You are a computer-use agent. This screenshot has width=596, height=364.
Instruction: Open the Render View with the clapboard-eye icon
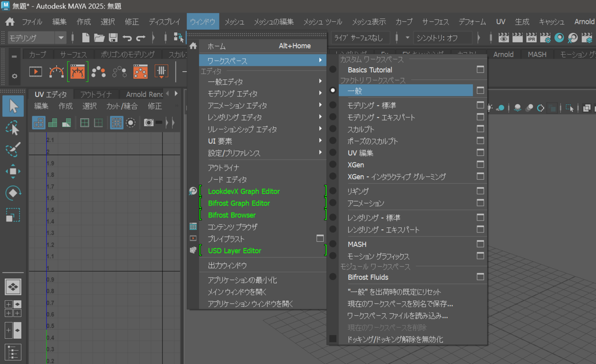503,37
